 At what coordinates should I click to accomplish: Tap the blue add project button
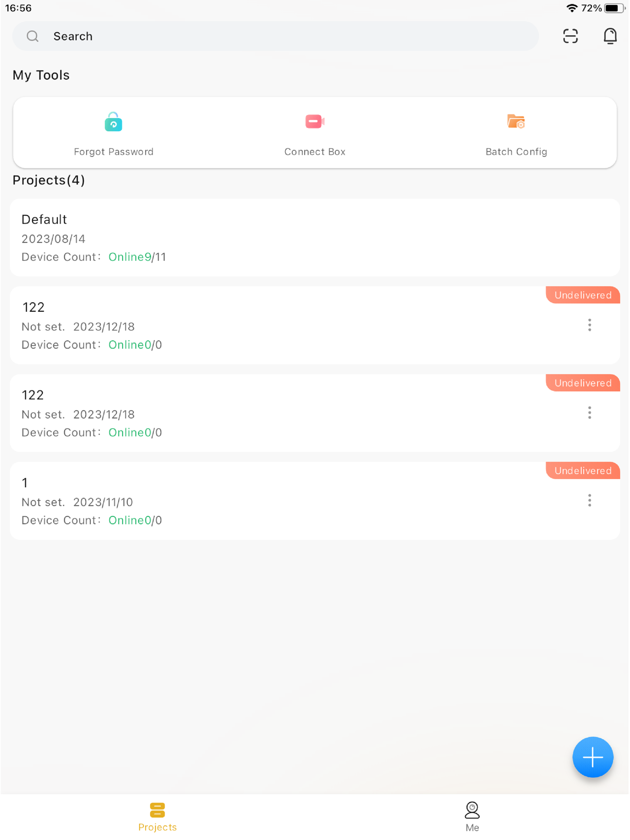coord(592,757)
